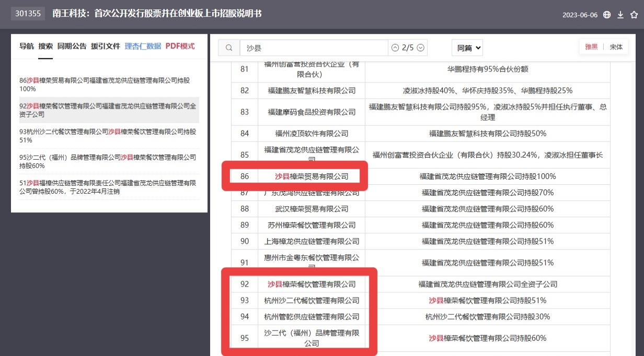This screenshot has height=356, width=644.
Task: Click the search field containing 沙县
Action: click(314, 48)
